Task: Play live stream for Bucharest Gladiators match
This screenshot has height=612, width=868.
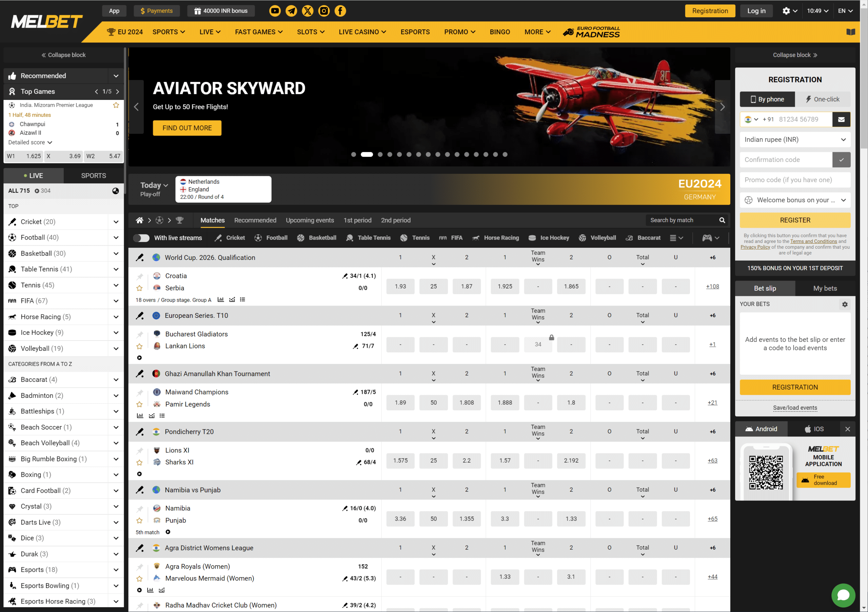Action: (139, 358)
